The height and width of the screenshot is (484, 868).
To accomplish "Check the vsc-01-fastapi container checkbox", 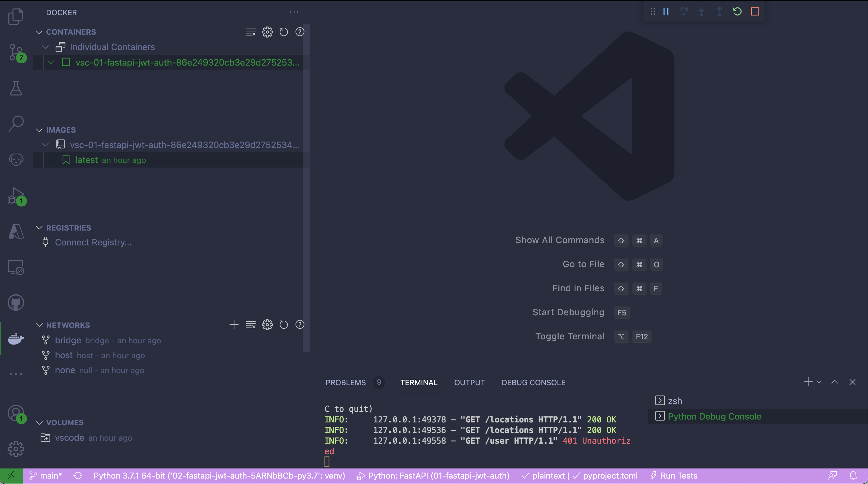I will (x=66, y=62).
